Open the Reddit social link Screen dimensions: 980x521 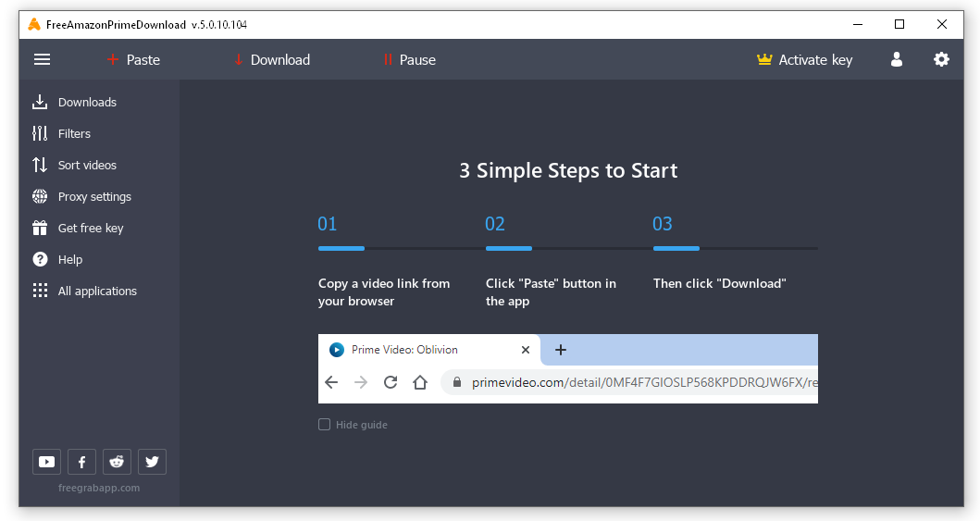click(117, 462)
